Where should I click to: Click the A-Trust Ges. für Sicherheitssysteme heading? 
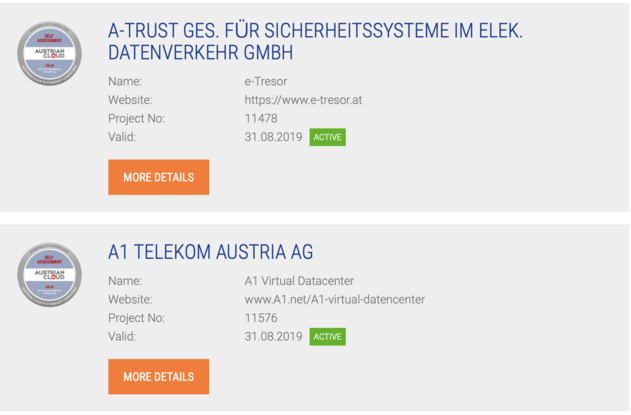[x=316, y=41]
